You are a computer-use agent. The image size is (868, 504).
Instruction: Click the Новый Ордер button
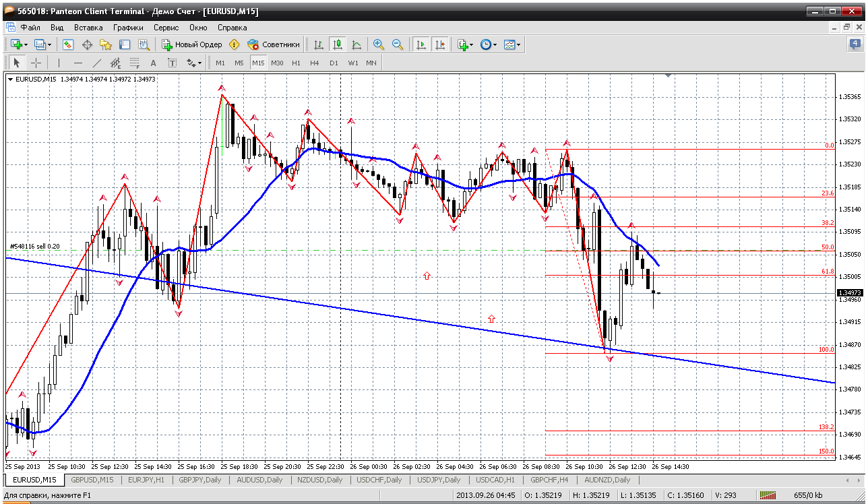[192, 44]
